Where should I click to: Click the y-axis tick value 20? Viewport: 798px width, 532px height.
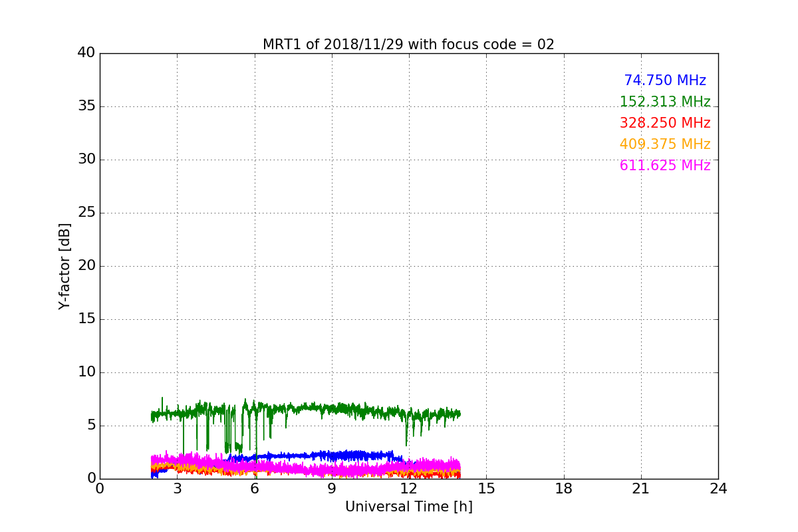point(86,266)
